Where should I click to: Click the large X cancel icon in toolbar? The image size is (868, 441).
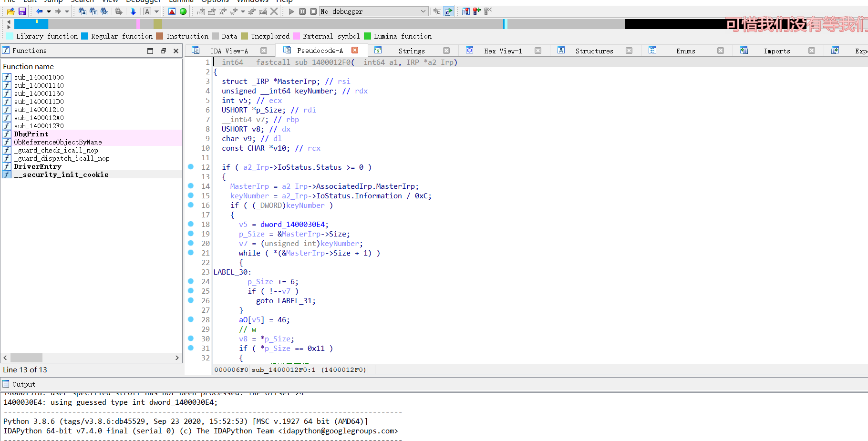(x=274, y=11)
